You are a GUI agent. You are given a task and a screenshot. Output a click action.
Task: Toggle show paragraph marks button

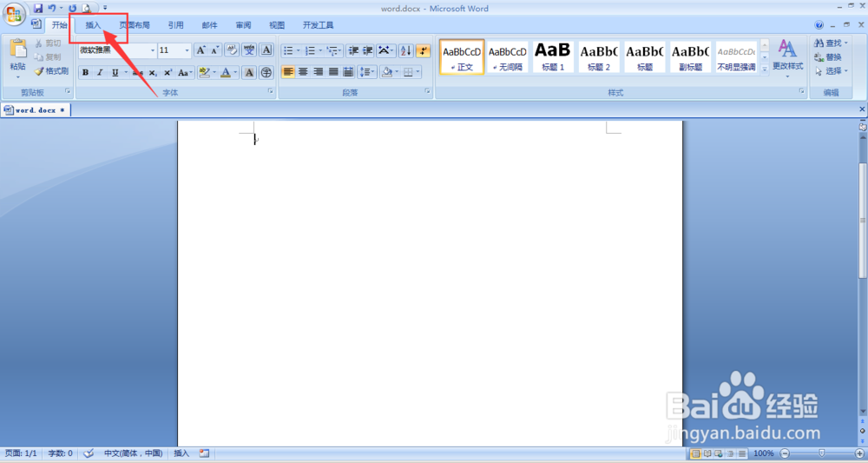[423, 50]
